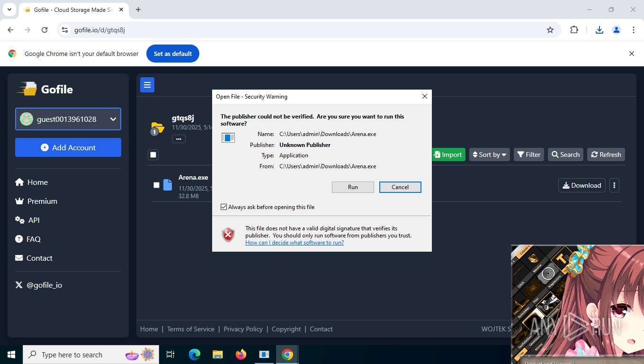Image resolution: width=644 pixels, height=364 pixels.
Task: Launch Firefox from taskbar
Action: point(241,355)
